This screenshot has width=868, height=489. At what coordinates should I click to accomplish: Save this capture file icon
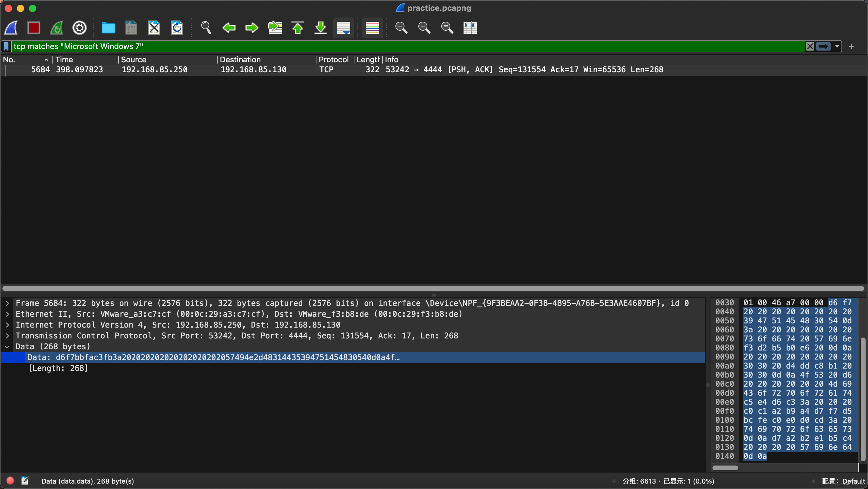pyautogui.click(x=131, y=28)
